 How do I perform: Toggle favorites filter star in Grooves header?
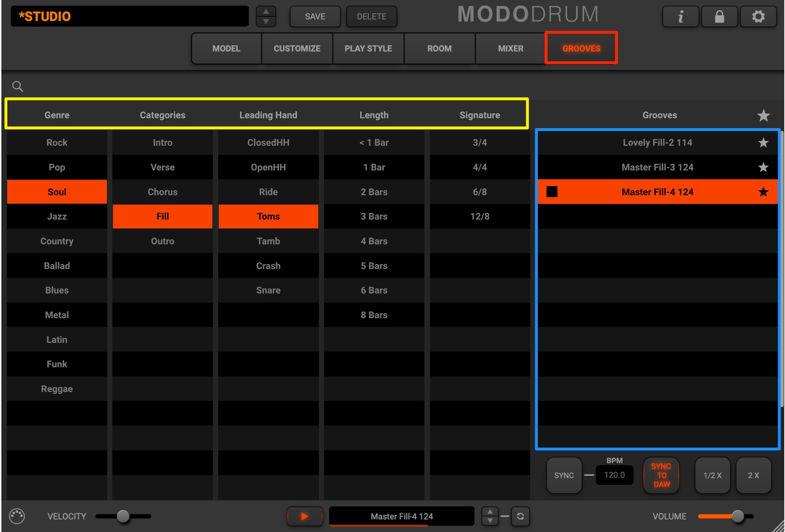763,115
